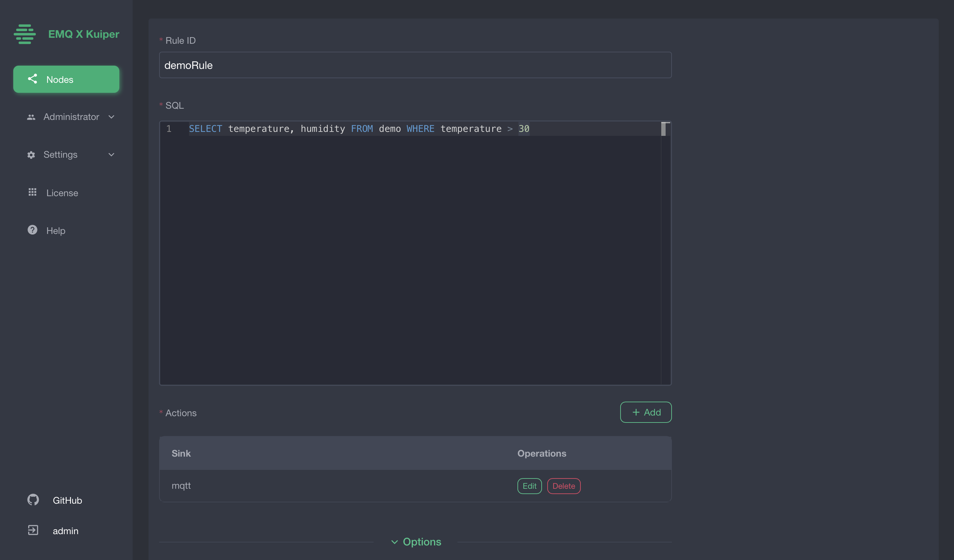The height and width of the screenshot is (560, 954).
Task: Click the Operations column header
Action: [542, 453]
